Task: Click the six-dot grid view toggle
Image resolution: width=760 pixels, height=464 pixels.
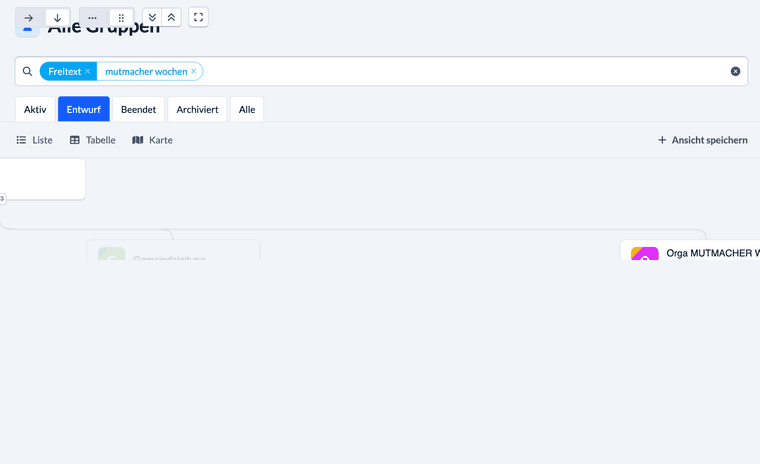Action: (121, 18)
